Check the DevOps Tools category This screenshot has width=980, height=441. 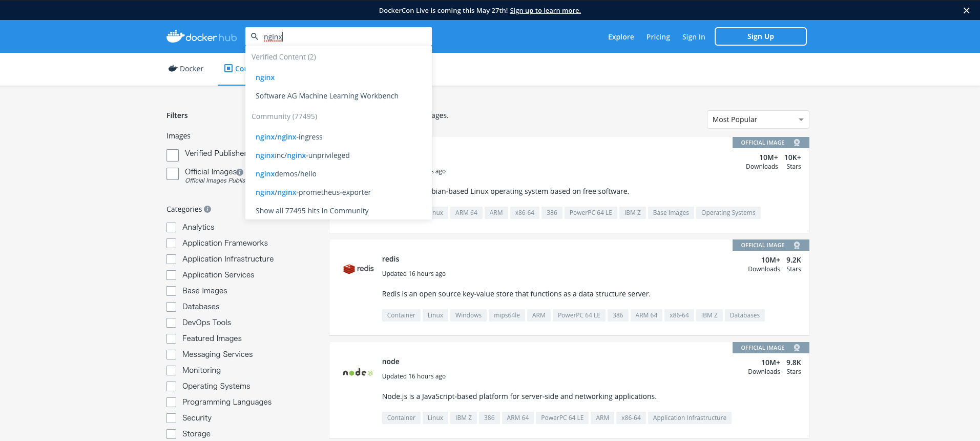(171, 323)
